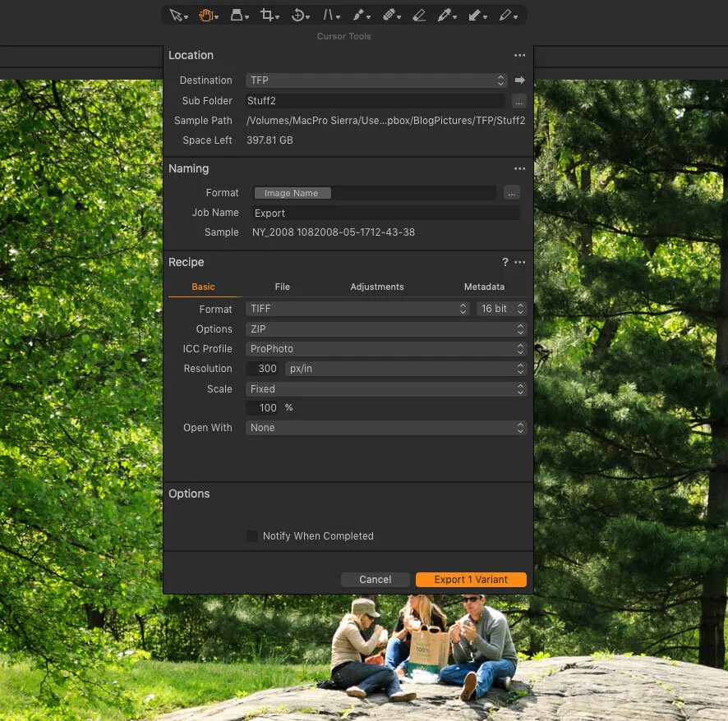This screenshot has height=721, width=728.
Task: Click the Image Name token in Format
Action: pos(292,193)
